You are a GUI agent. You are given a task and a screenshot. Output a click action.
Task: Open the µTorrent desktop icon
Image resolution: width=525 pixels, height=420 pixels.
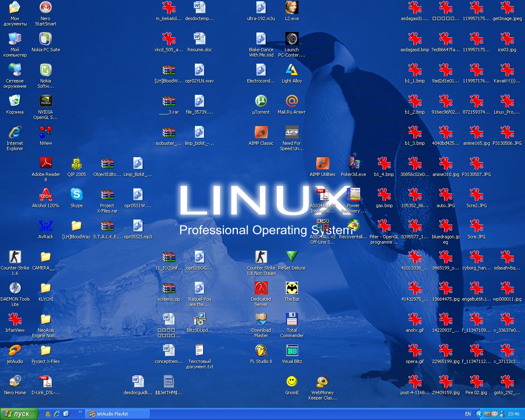point(261,101)
